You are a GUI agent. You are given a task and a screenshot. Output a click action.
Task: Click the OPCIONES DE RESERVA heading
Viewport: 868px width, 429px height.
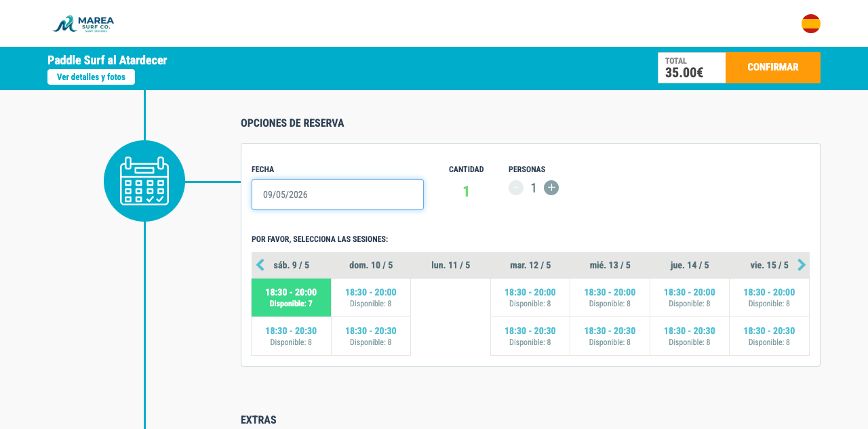point(292,123)
